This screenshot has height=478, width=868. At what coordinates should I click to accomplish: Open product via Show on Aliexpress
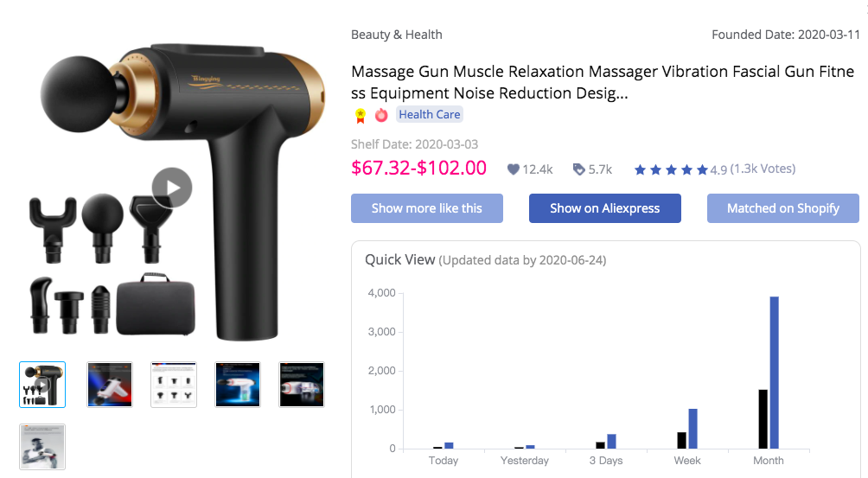(x=605, y=208)
